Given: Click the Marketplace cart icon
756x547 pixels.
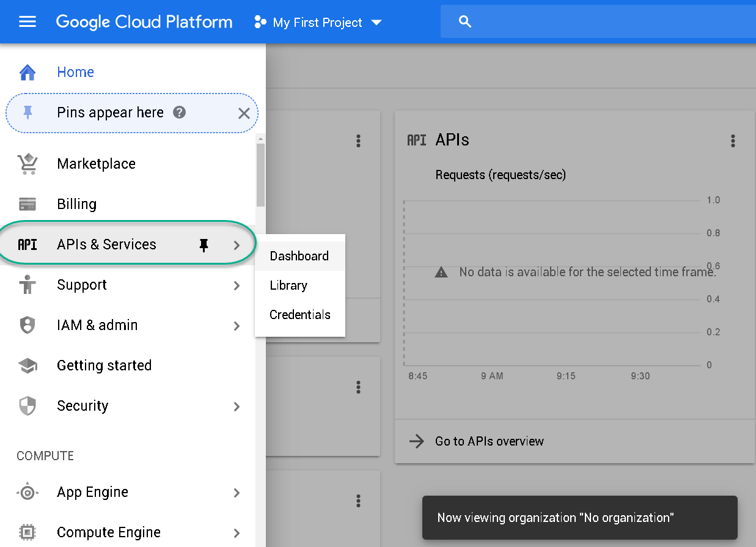Looking at the screenshot, I should (x=28, y=164).
